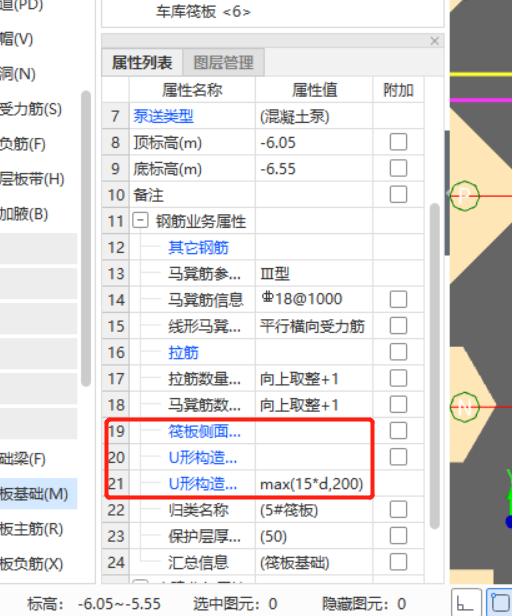Select 板负筋(X) in the left list
This screenshot has width=512, height=616.
pos(31,564)
